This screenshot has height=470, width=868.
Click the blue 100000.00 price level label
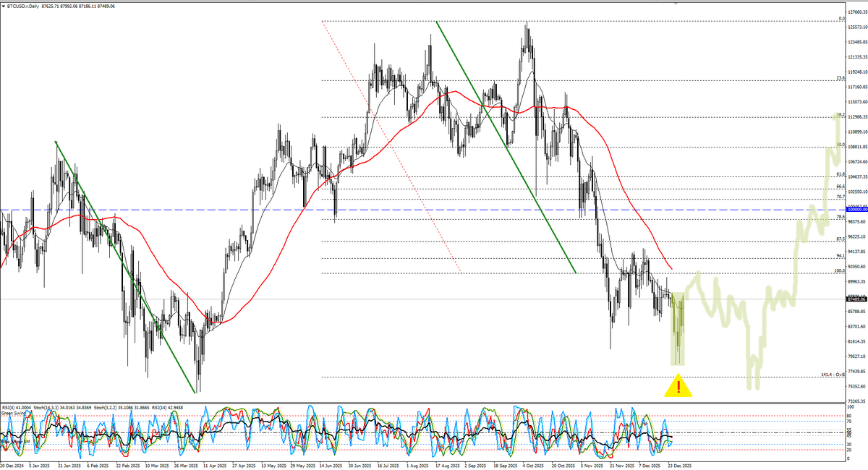(x=857, y=210)
